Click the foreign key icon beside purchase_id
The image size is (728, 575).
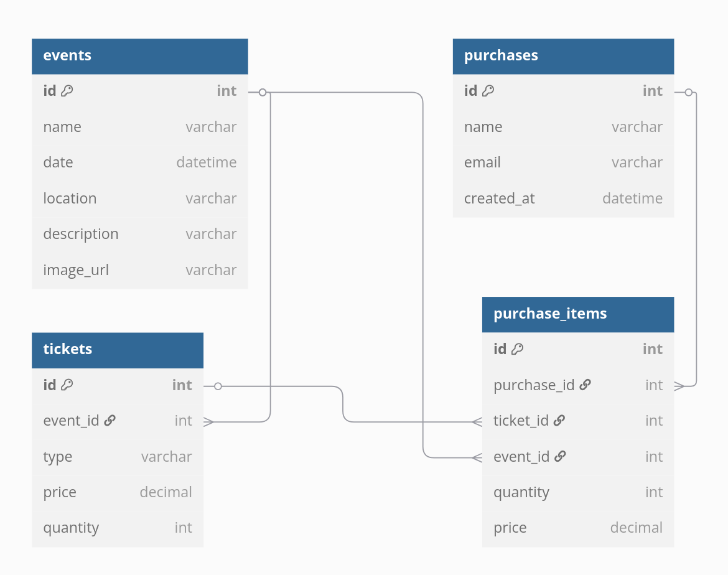(585, 385)
